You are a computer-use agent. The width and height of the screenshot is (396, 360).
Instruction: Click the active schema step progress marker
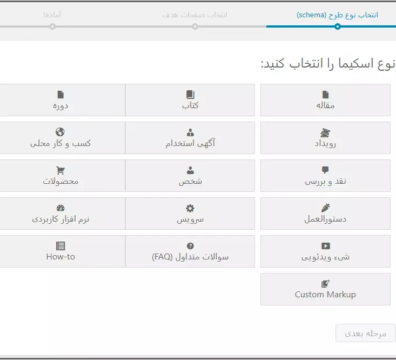[337, 26]
